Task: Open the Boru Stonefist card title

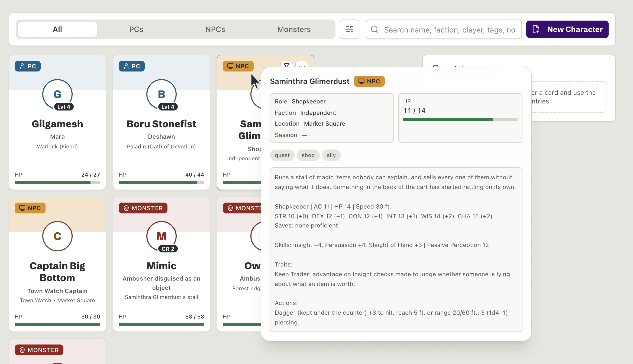Action: (x=162, y=124)
